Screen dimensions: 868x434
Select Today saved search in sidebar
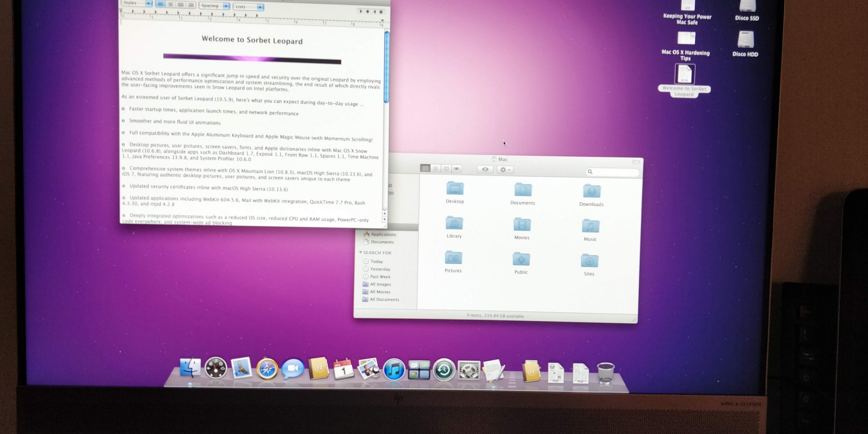coord(373,261)
